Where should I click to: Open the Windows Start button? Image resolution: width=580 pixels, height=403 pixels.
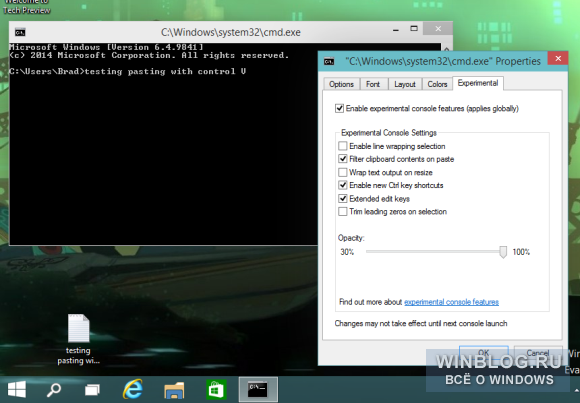tap(17, 390)
